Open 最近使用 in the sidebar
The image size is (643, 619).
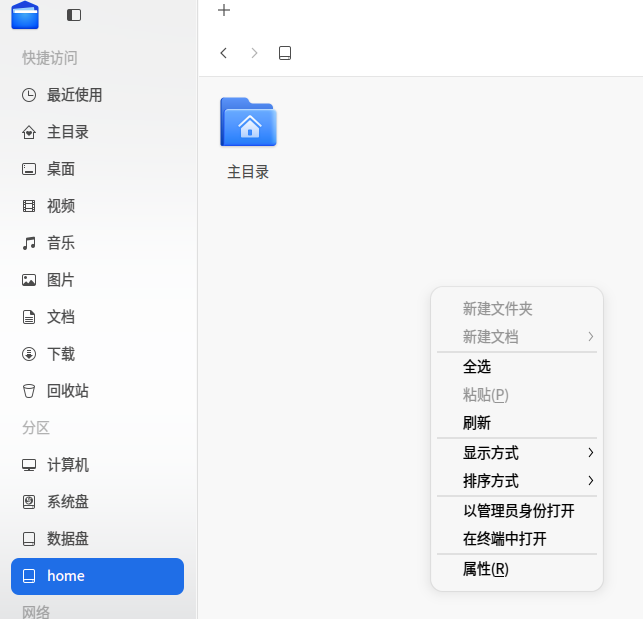(98, 95)
